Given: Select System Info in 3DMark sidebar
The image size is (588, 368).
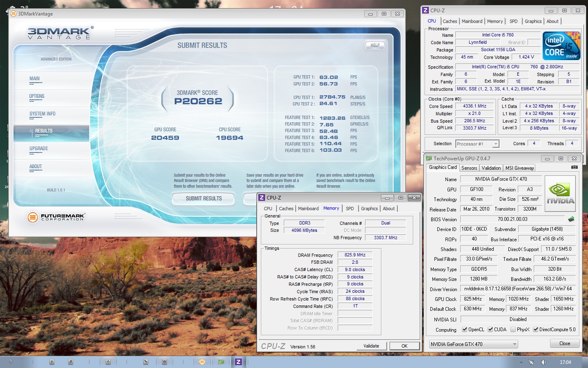Looking at the screenshot, I should [x=42, y=114].
